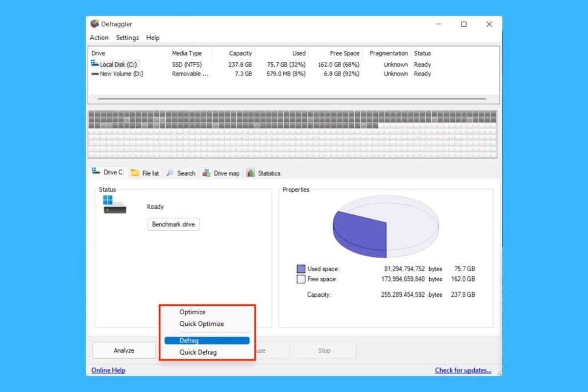
Task: Click the File list folder icon
Action: click(134, 172)
